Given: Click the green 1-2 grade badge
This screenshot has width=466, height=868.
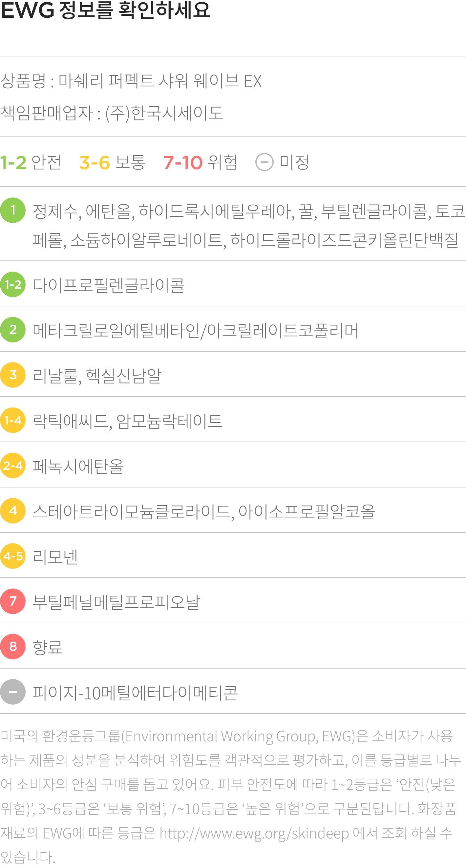Looking at the screenshot, I should click(13, 284).
